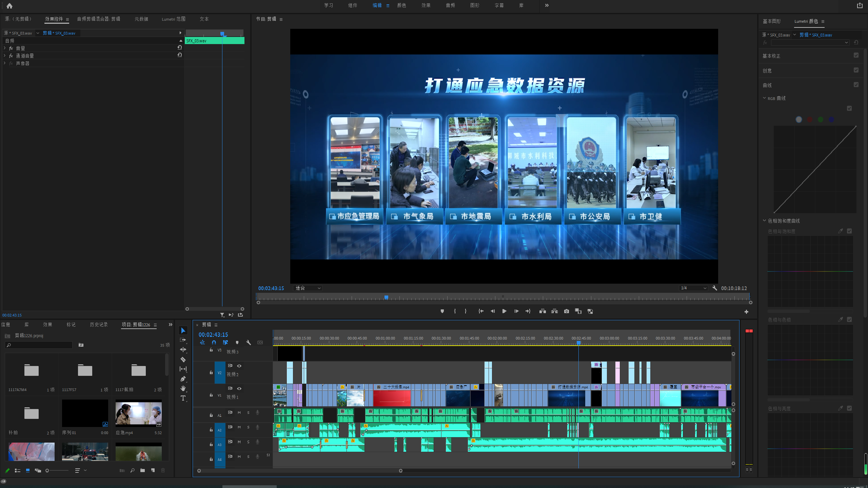Open timeline settings wrench icon
Screen dimensions: 868x488
pos(249,343)
